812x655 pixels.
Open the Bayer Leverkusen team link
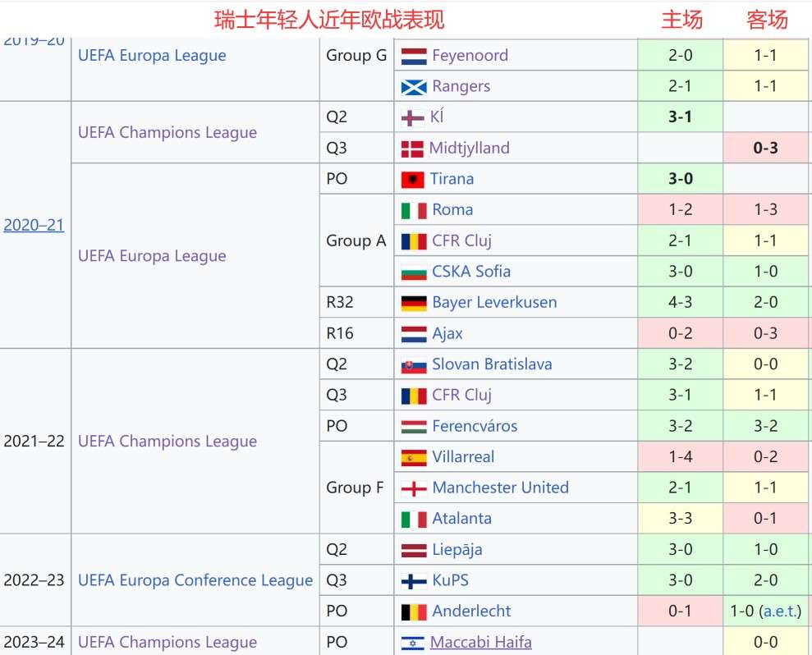click(494, 302)
